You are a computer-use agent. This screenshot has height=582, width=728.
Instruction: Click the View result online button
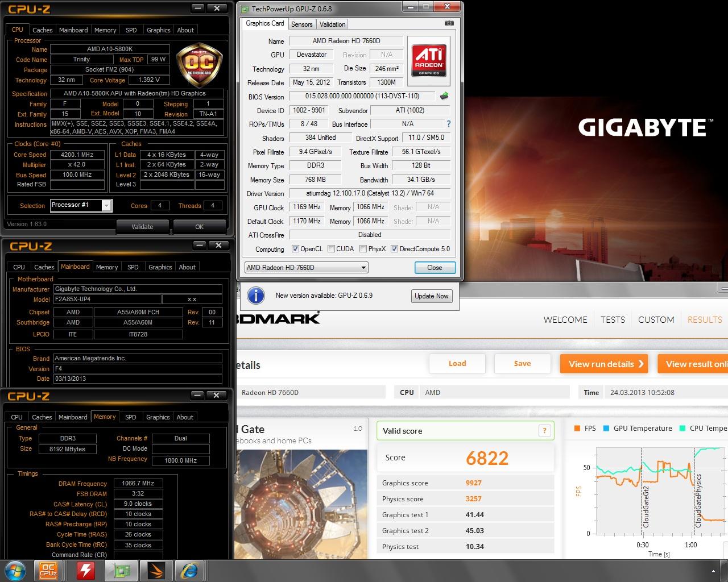tap(693, 364)
